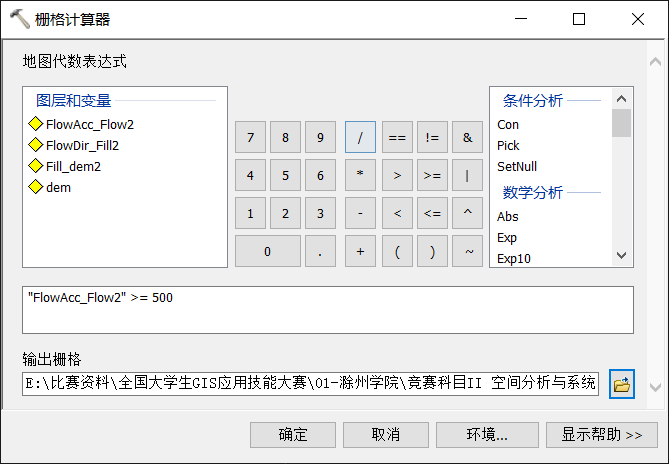Click the number 0 keypad button

(x=268, y=251)
